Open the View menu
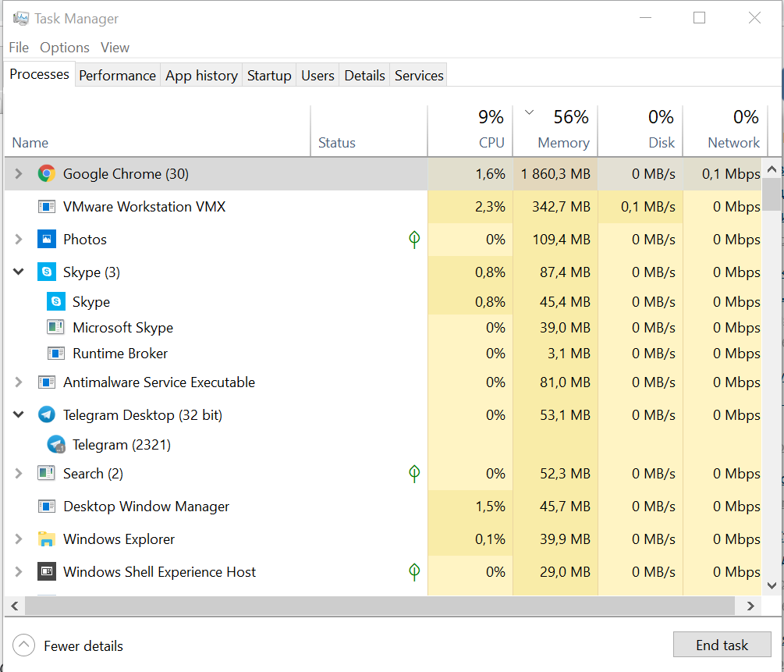784x672 pixels. coord(115,48)
